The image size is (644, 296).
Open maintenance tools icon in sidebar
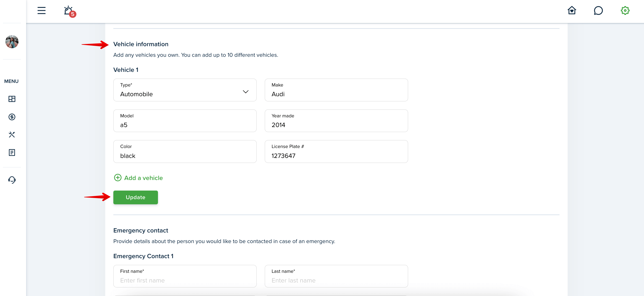click(12, 135)
